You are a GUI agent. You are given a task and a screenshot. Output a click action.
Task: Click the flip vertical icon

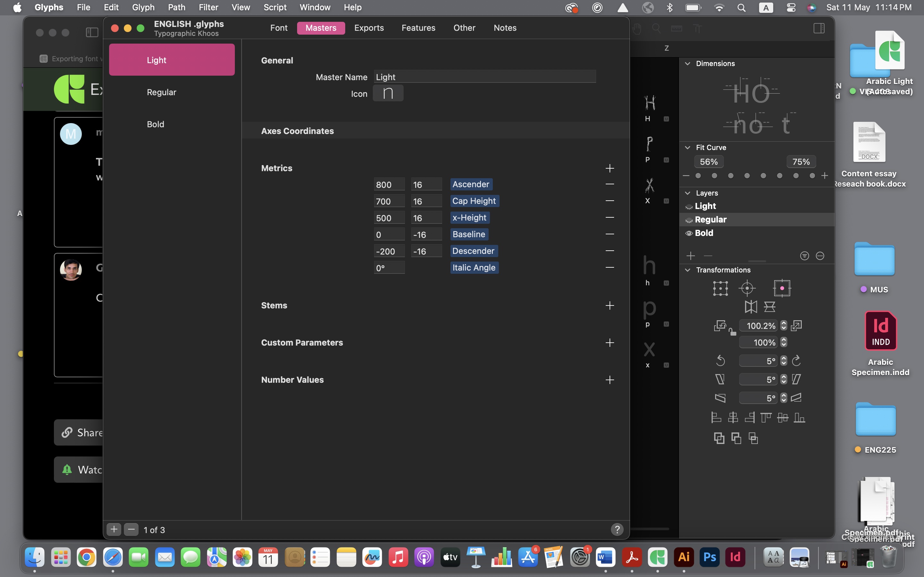pos(769,306)
